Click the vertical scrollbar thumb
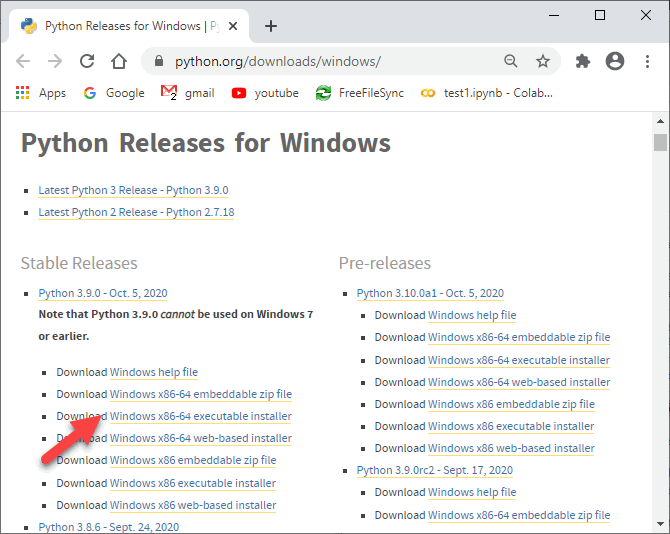670x534 pixels. coord(660,142)
